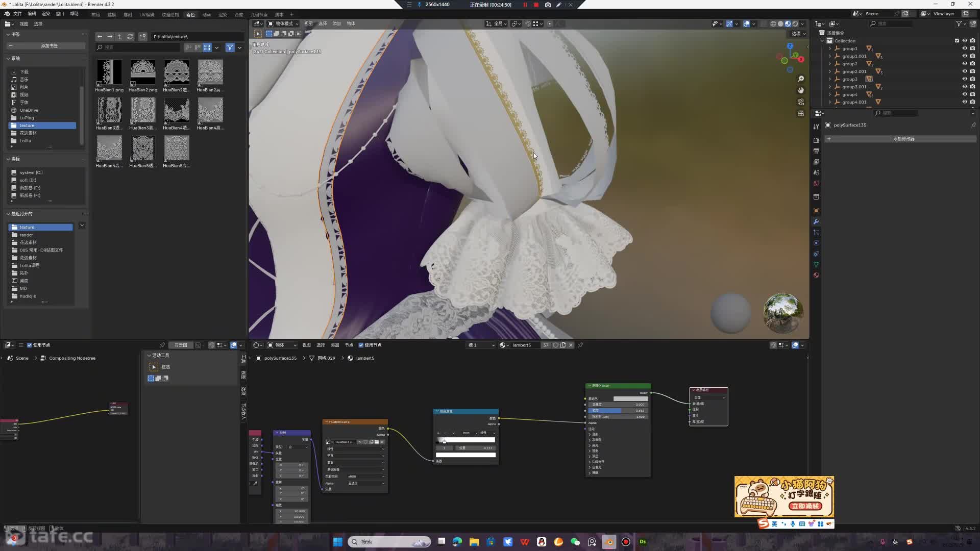Hide group3.001 with its eye icon
This screenshot has height=551, width=980.
pos(965,87)
